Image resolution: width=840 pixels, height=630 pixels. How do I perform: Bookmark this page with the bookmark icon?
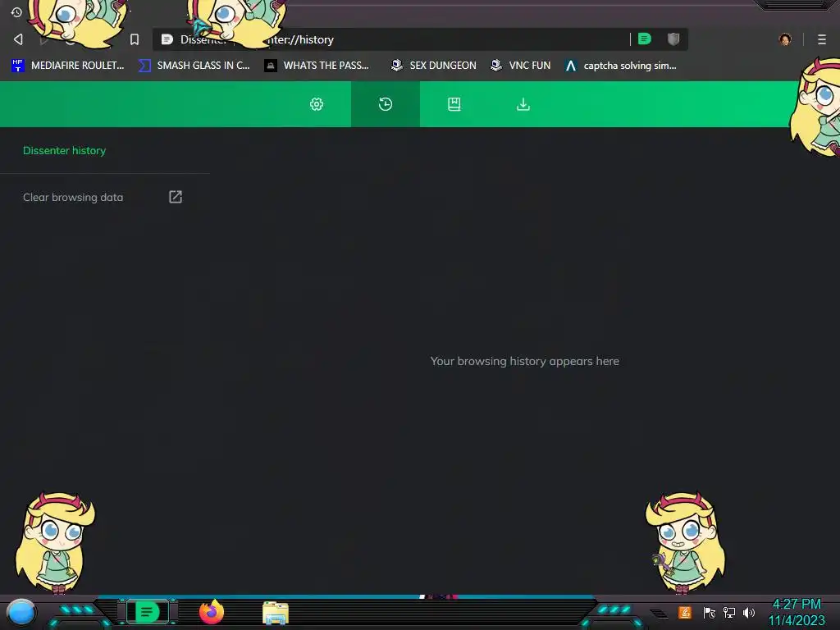tap(135, 39)
